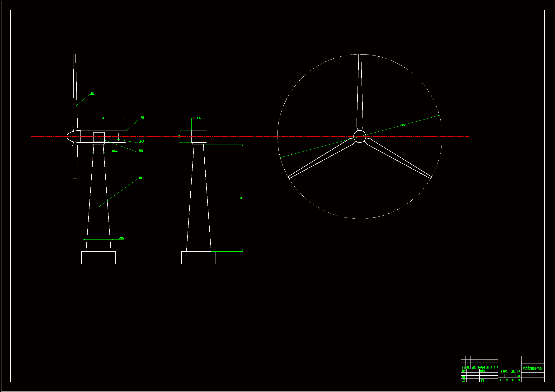Select the side view foundation block
555x392 pixels.
[x=98, y=258]
